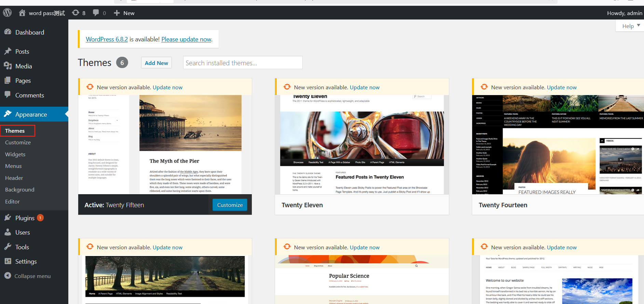The width and height of the screenshot is (644, 304).
Task: Click the WordPress logo icon
Action: [x=8, y=13]
